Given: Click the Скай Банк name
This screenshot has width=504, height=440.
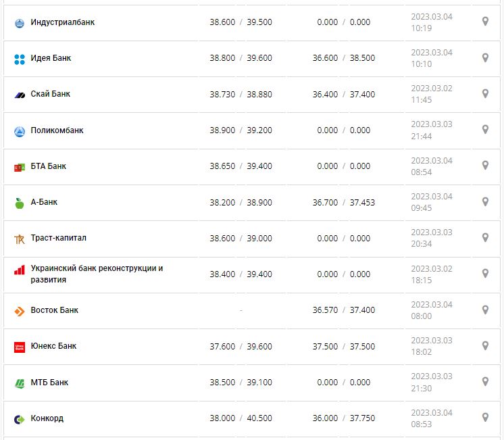Looking at the screenshot, I should 50,94.
